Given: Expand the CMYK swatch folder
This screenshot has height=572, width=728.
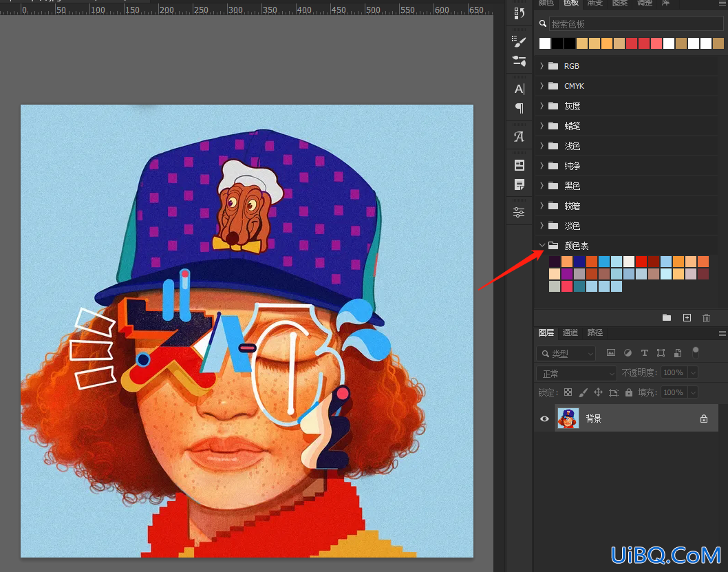Looking at the screenshot, I should click(x=542, y=86).
